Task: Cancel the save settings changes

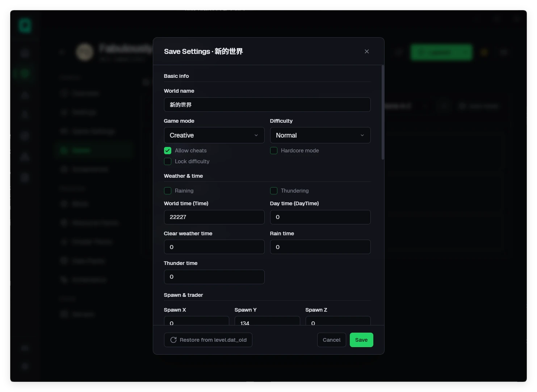Action: pyautogui.click(x=332, y=340)
